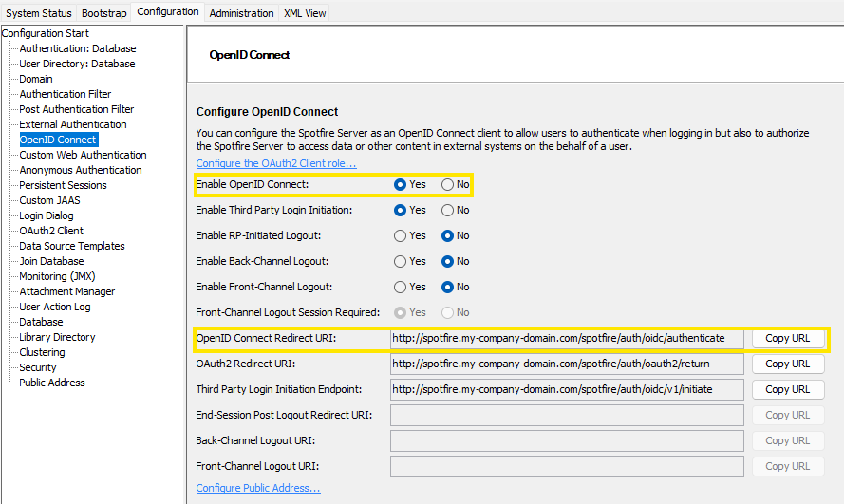Open Public Address configuration node
This screenshot has width=844, height=504.
(52, 383)
